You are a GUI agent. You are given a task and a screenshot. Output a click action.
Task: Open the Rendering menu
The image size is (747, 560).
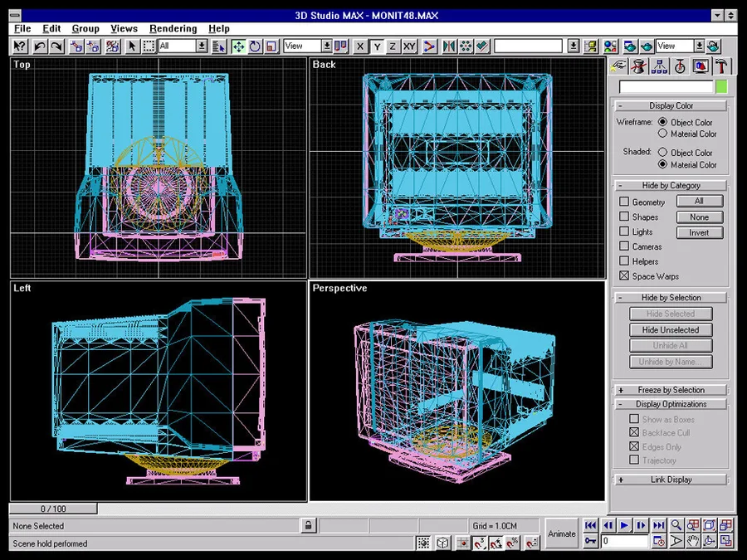coord(173,28)
